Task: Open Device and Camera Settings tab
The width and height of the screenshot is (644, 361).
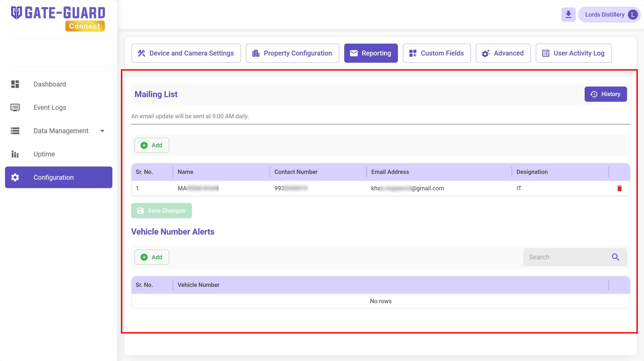Action: 186,53
